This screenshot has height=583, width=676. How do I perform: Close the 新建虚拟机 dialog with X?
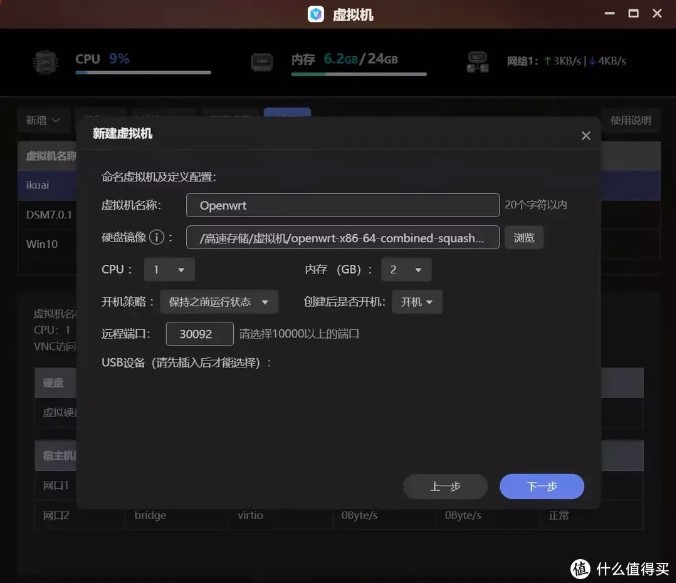(586, 136)
